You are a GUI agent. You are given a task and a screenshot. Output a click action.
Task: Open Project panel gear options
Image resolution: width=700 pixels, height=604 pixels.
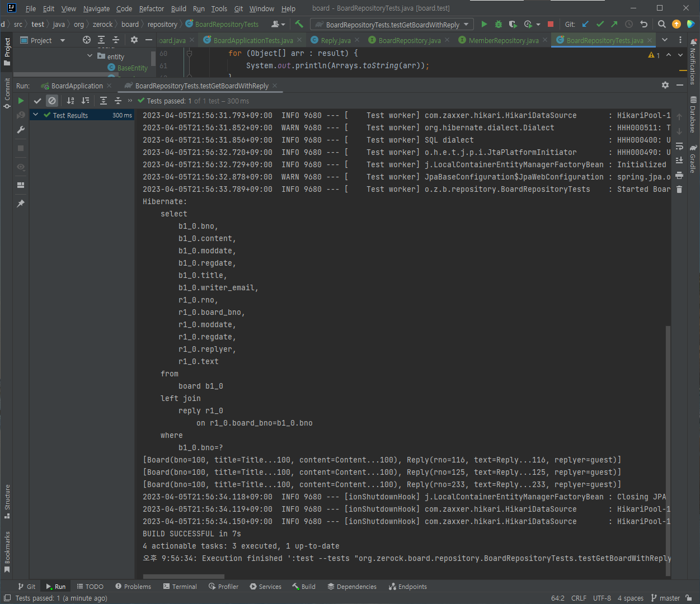point(134,40)
